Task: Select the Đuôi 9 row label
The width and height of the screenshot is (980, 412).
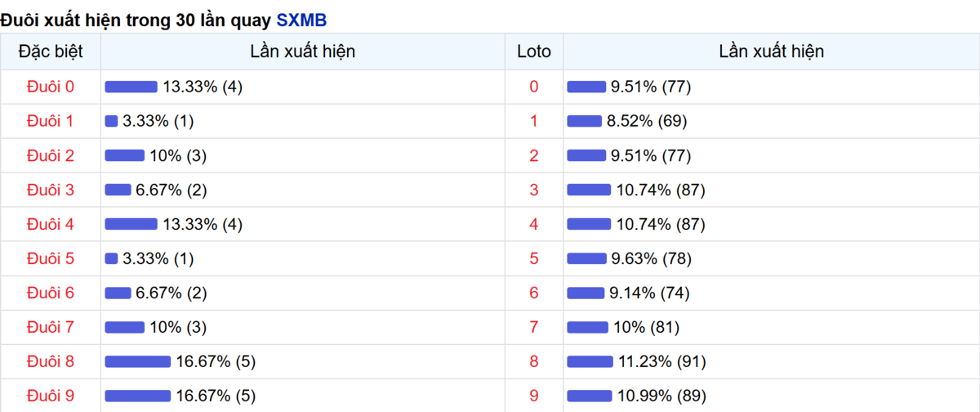Action: pyautogui.click(x=51, y=396)
